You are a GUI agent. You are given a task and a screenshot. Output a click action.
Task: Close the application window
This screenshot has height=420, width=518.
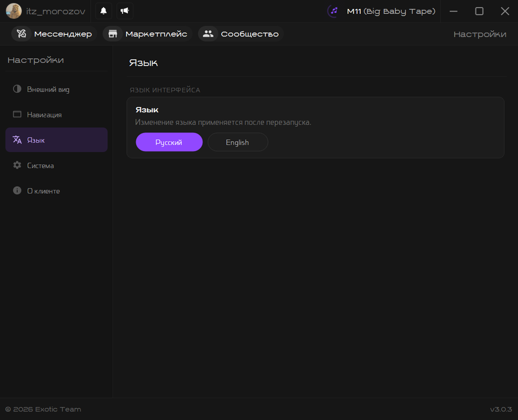click(505, 11)
